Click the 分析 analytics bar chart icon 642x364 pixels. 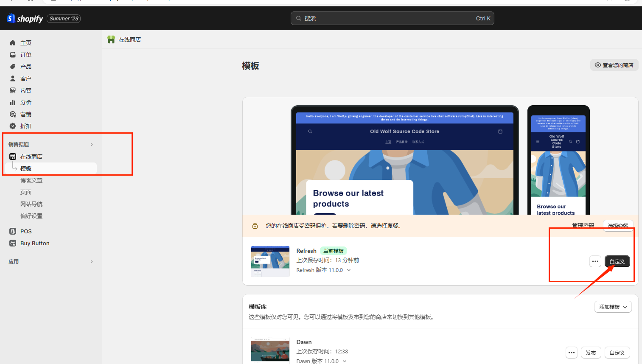click(13, 102)
